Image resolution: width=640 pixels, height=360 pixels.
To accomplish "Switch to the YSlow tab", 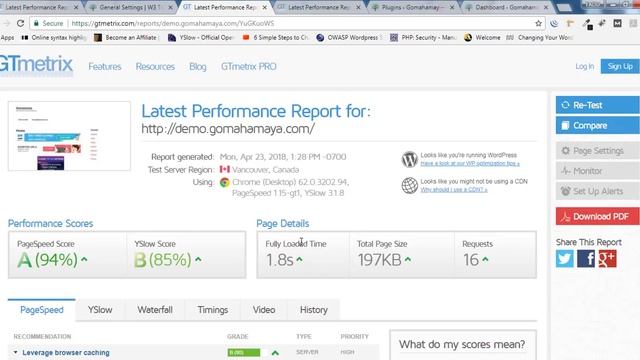I will pyautogui.click(x=100, y=310).
